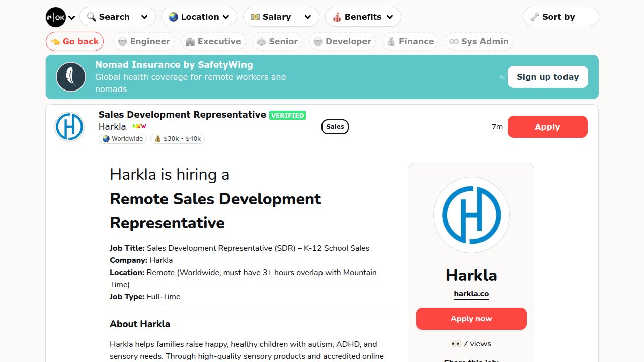Open the Location filter dropdown

coord(199,17)
